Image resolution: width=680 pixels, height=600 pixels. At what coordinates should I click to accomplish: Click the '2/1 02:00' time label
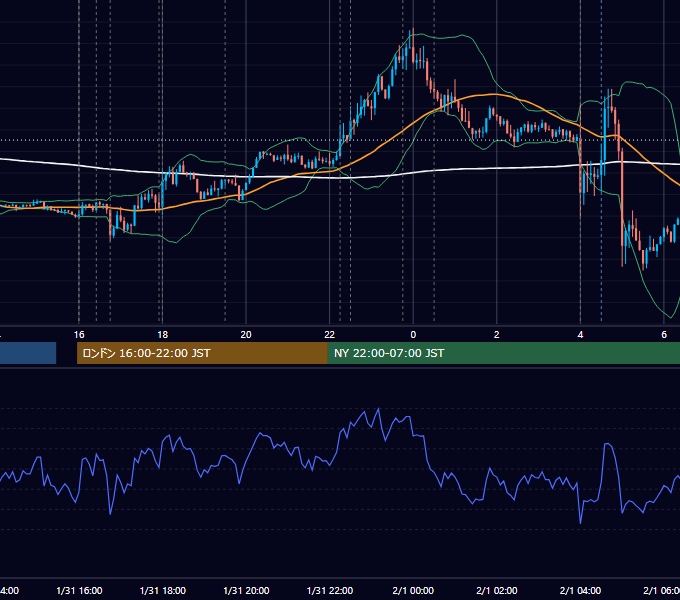coord(497,591)
